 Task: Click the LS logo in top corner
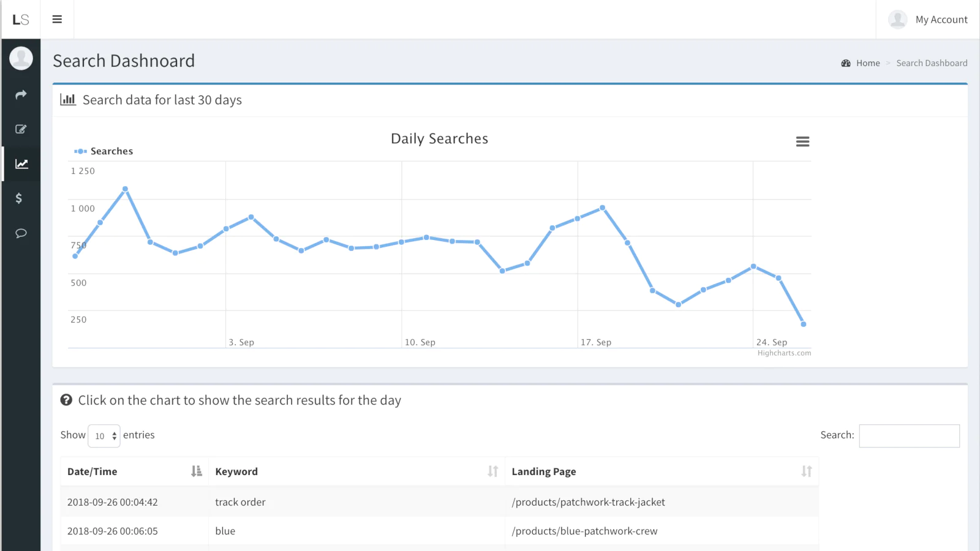point(21,20)
